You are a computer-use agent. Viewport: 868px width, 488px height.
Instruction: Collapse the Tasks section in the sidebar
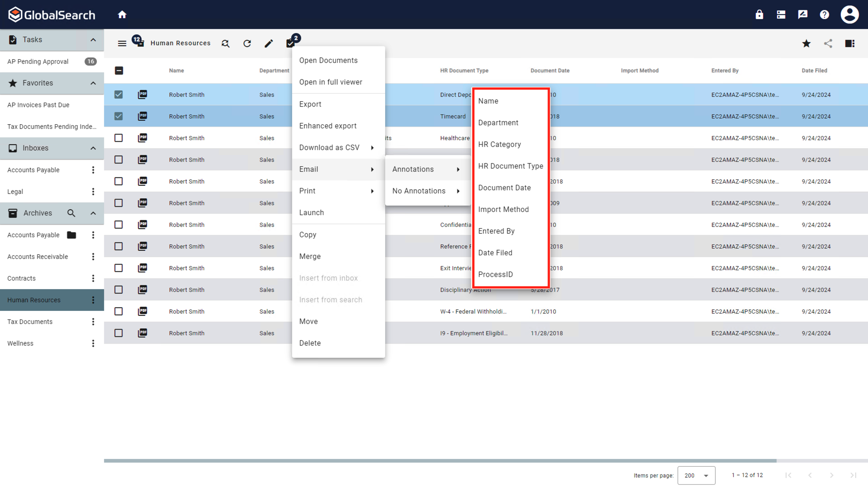tap(93, 40)
